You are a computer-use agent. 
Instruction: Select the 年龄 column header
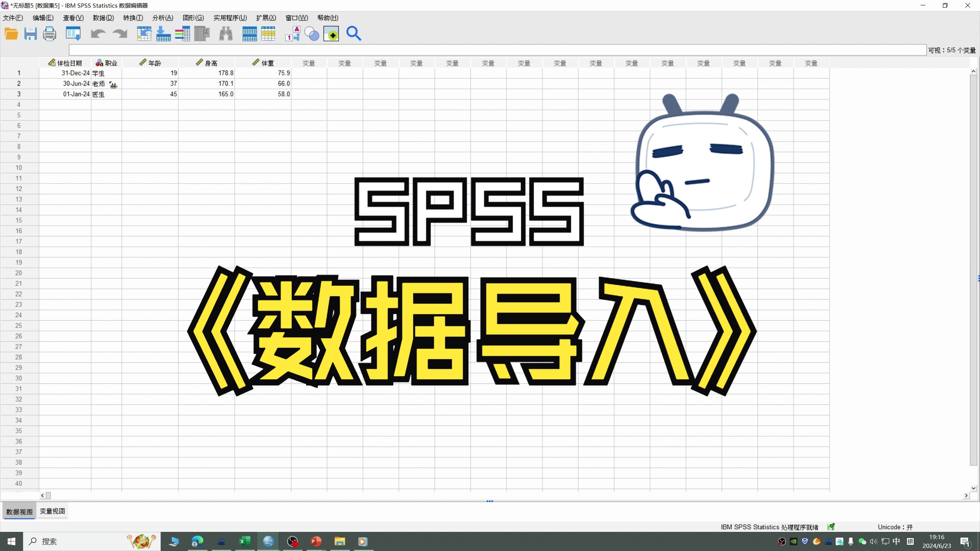[x=150, y=63]
